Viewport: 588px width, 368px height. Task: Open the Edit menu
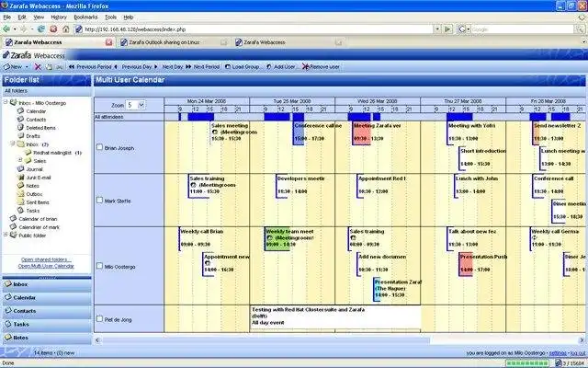pyautogui.click(x=22, y=17)
